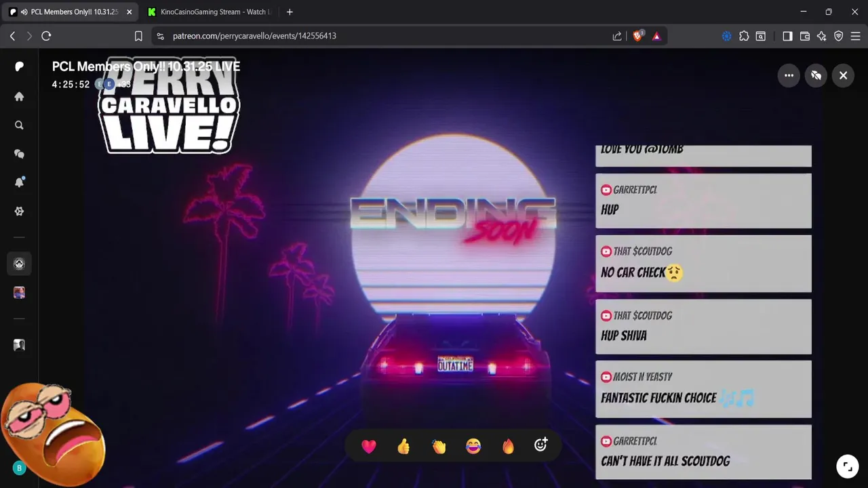The width and height of the screenshot is (868, 488).
Task: Click the blue circular extension icon
Action: point(726,36)
